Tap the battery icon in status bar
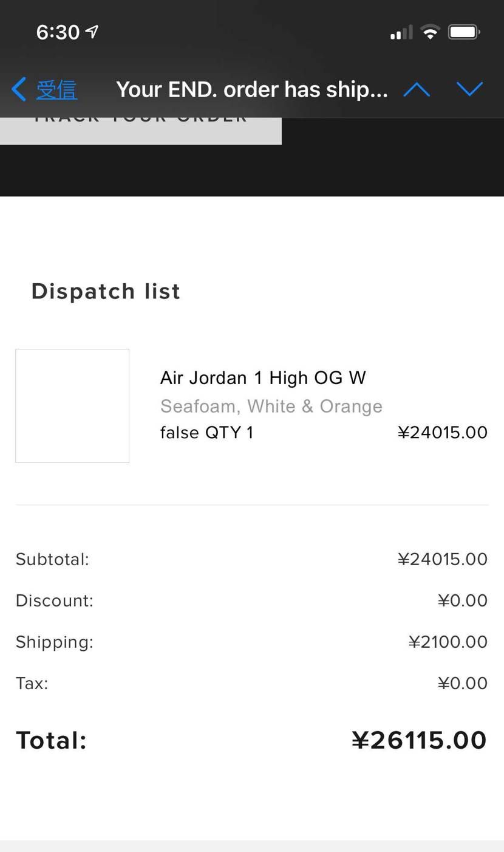The width and height of the screenshot is (504, 852). point(464,32)
